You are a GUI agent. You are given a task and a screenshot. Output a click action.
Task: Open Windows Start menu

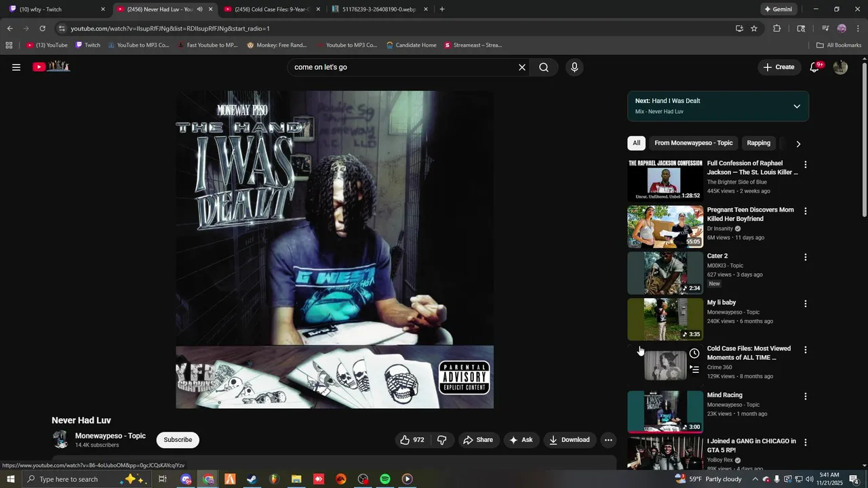(10, 479)
